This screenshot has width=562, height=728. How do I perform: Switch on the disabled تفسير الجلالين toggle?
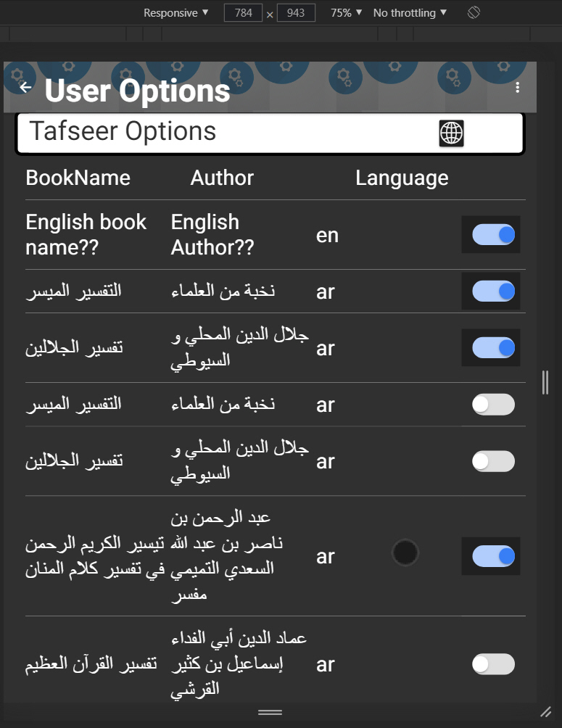pos(493,461)
